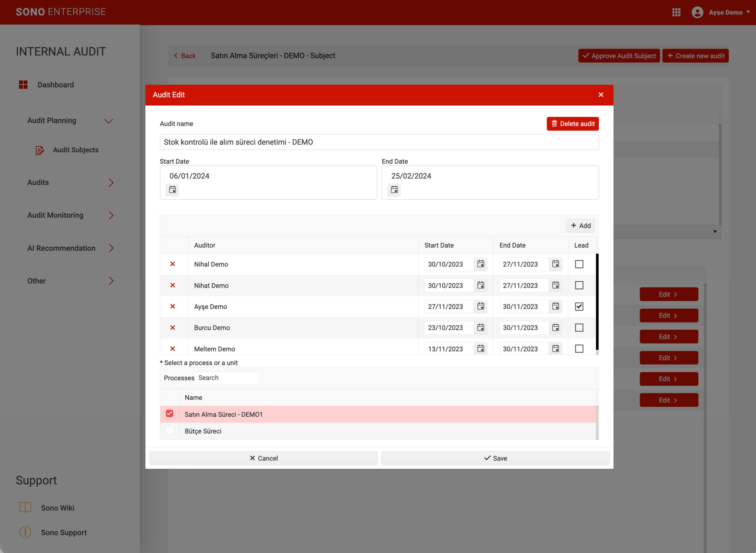Open Sono Wiki link
This screenshot has height=553, width=756.
tap(58, 508)
